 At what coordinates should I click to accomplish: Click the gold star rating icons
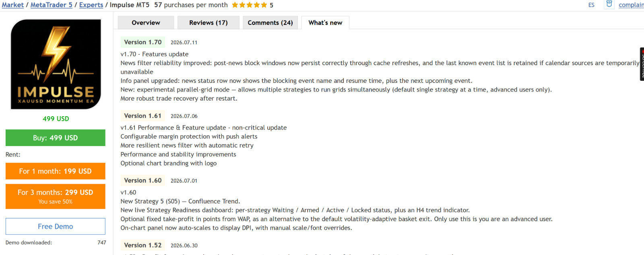pos(249,5)
